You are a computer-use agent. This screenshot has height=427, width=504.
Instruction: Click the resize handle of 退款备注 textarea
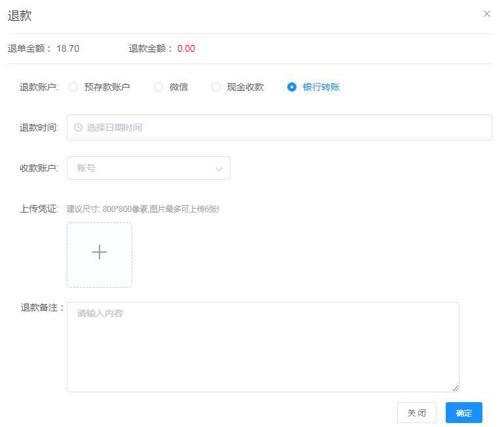click(x=456, y=388)
